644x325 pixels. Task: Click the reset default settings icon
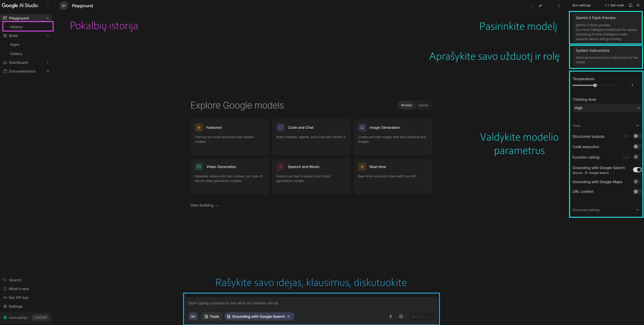point(631,5)
